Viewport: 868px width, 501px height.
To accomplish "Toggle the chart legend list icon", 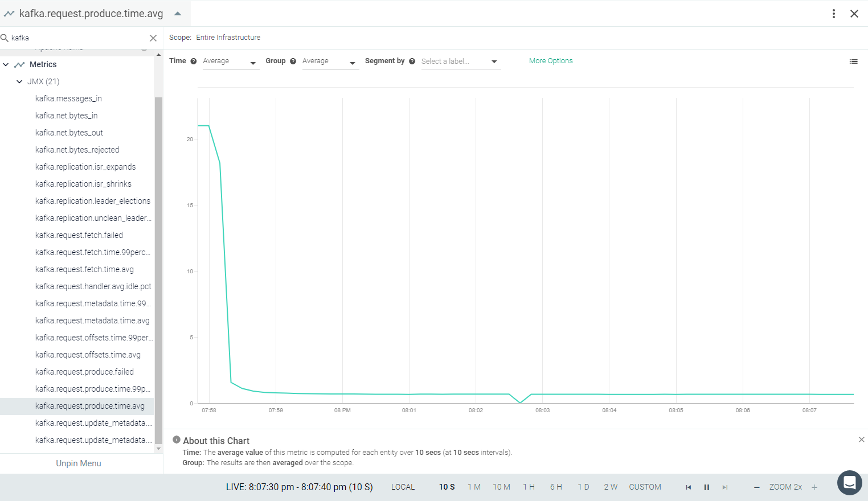I will pyautogui.click(x=853, y=61).
